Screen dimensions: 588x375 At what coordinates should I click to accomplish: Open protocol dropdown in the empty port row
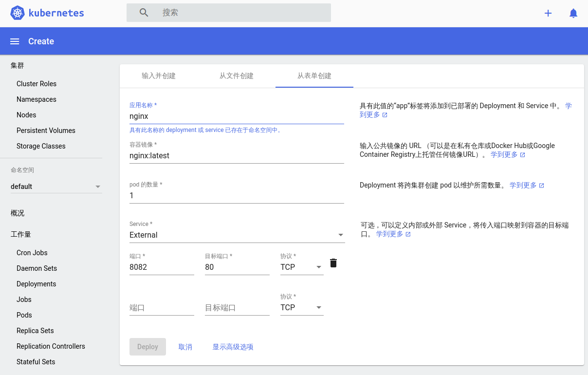click(302, 307)
